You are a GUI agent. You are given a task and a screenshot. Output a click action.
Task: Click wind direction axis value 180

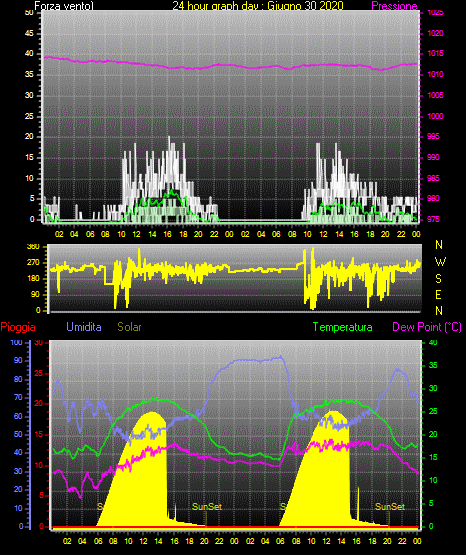pyautogui.click(x=34, y=279)
